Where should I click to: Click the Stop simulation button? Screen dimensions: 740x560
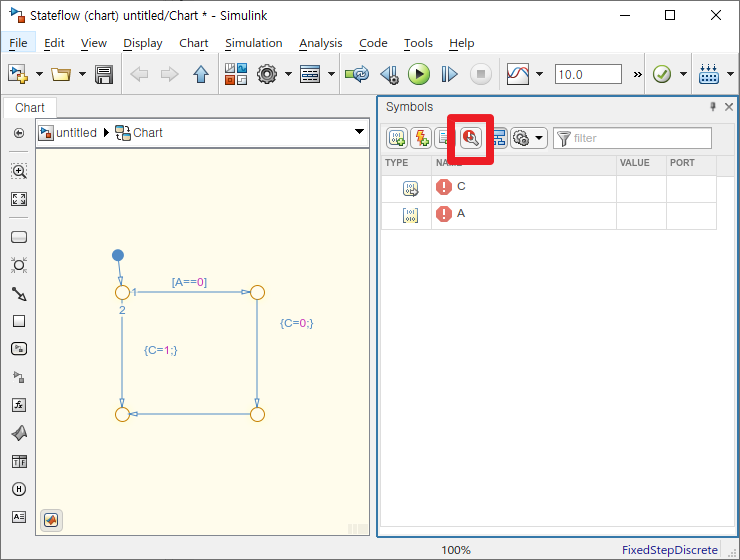(480, 74)
